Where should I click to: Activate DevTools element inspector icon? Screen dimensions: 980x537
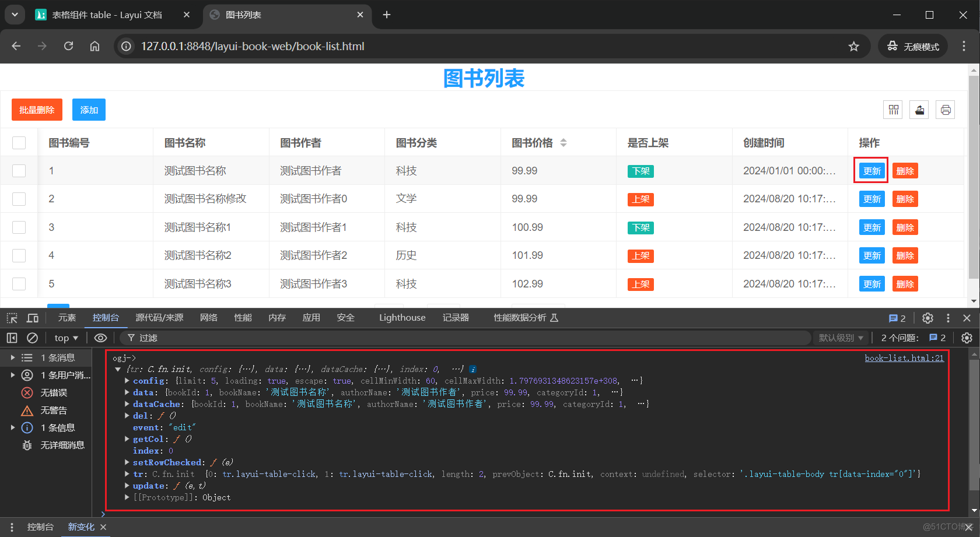12,318
